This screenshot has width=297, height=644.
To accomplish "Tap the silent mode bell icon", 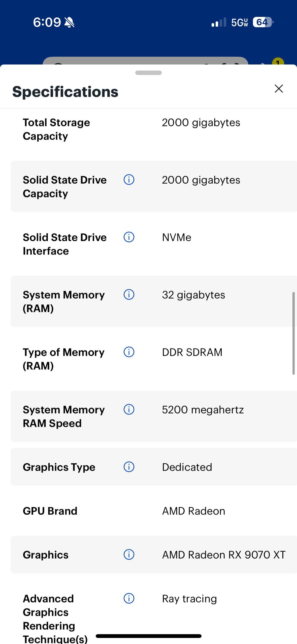I will tap(69, 22).
